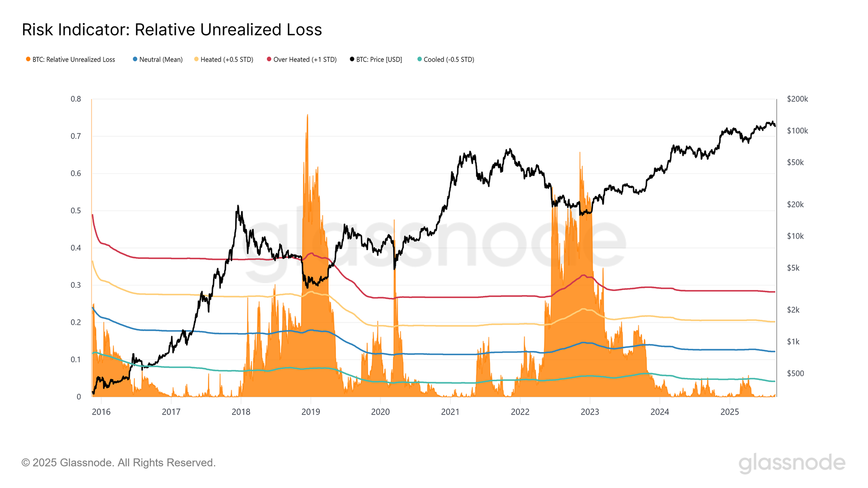Click the 0.8 left axis label
Image resolution: width=868 pixels, height=488 pixels.
[x=76, y=99]
